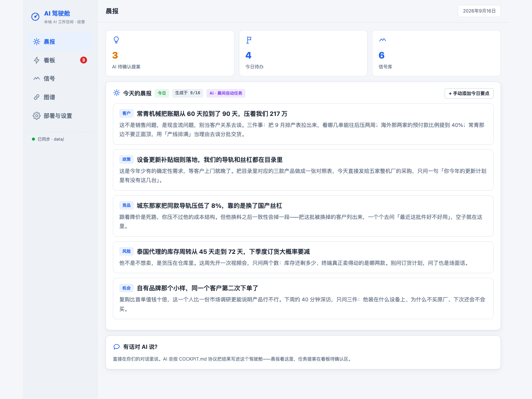Click the 客户 category tag
This screenshot has height=399, width=532.
pos(127,114)
